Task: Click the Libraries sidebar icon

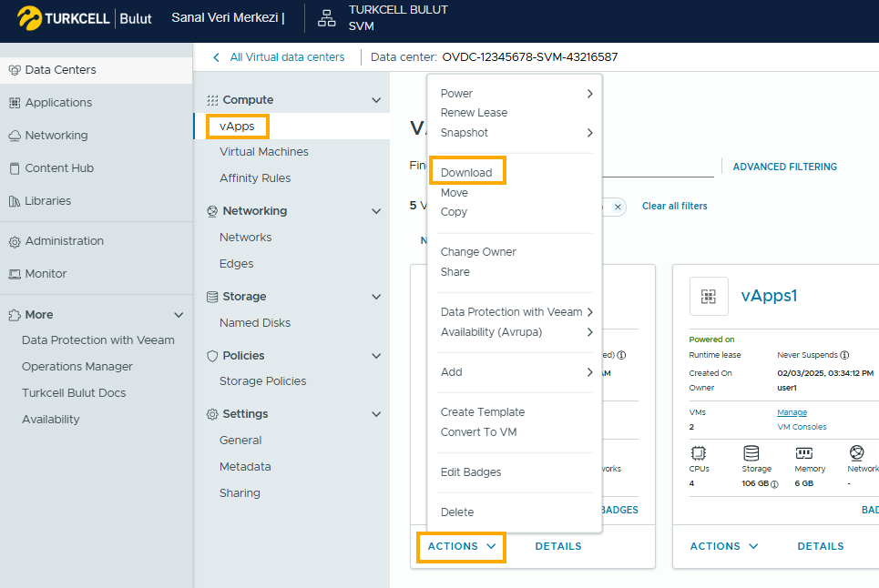Action: tap(15, 201)
